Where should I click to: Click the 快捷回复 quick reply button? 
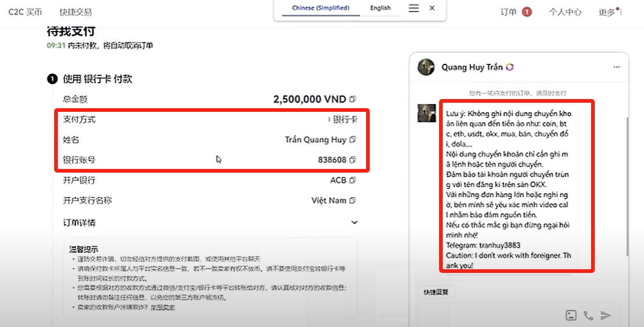click(x=435, y=292)
